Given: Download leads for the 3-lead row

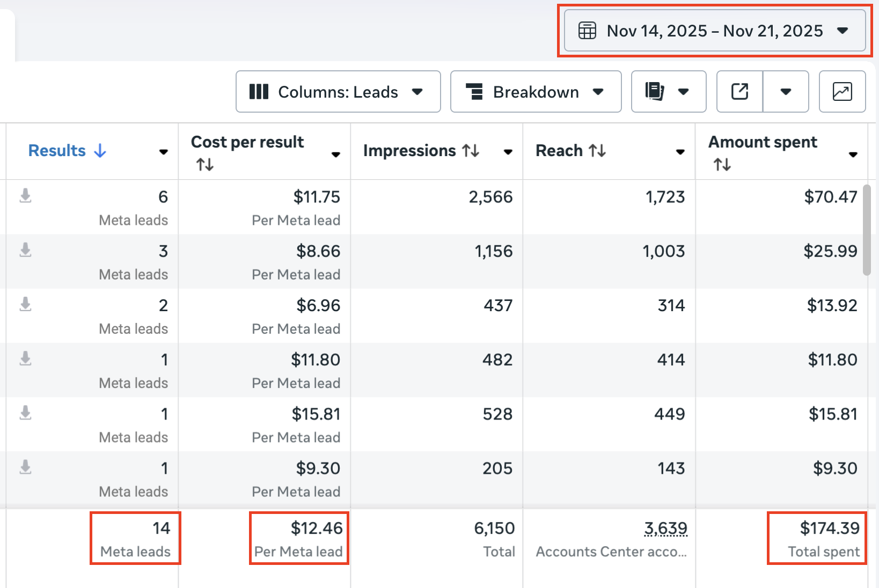Looking at the screenshot, I should (x=25, y=250).
